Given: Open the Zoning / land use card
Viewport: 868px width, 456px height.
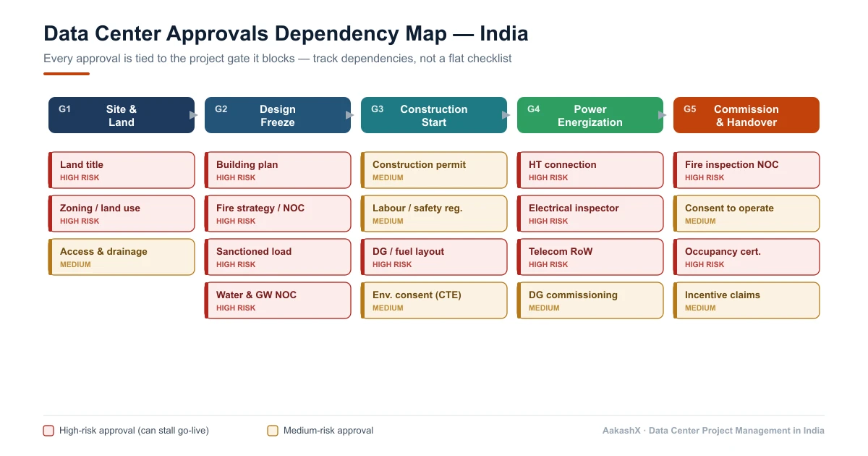Looking at the screenshot, I should click(122, 214).
